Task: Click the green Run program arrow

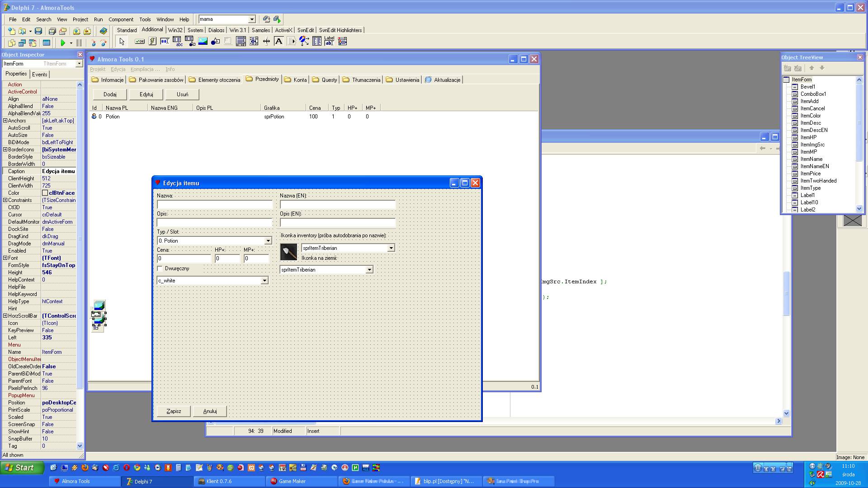Action: [63, 43]
